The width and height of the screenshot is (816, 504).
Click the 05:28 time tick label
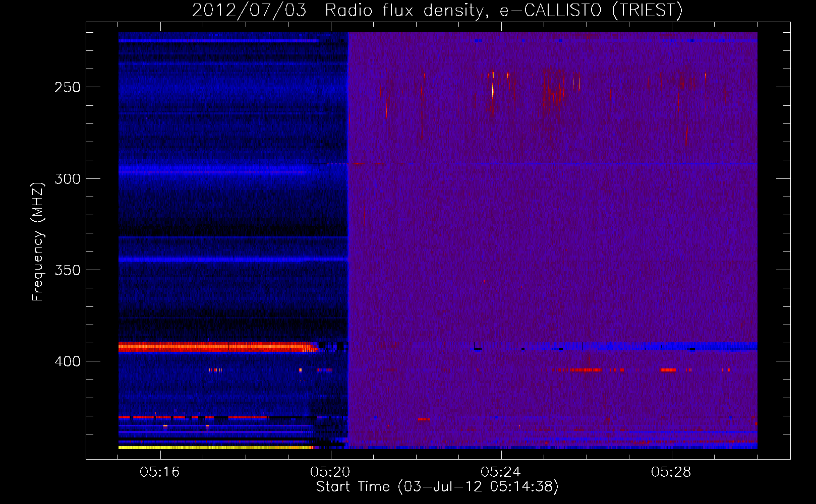[x=671, y=472]
